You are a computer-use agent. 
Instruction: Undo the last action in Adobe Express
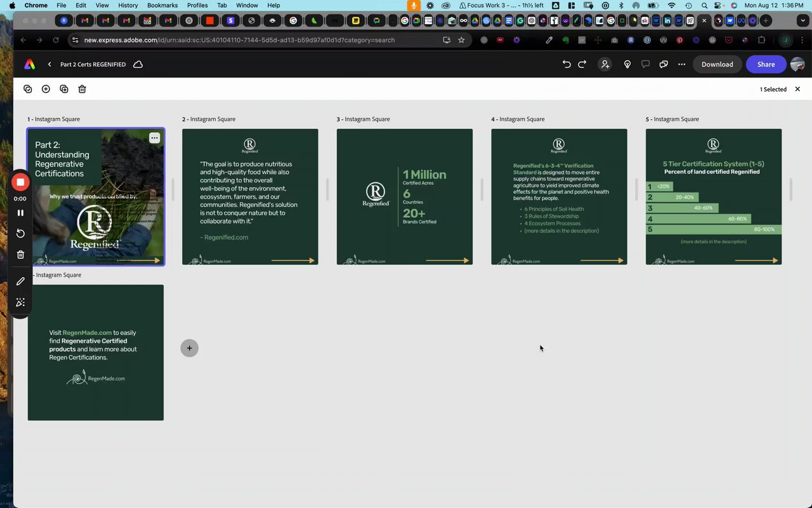coord(566,64)
